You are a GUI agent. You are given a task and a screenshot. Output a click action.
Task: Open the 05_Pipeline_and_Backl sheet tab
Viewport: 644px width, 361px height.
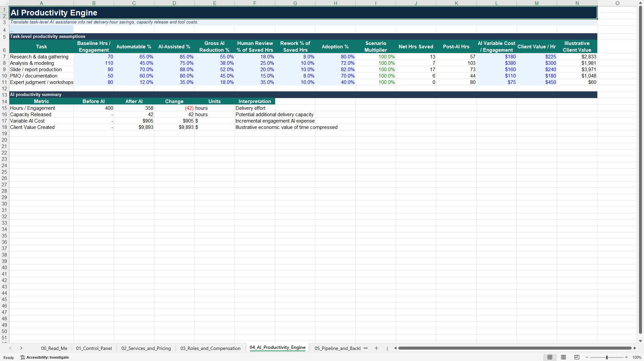pyautogui.click(x=337, y=348)
